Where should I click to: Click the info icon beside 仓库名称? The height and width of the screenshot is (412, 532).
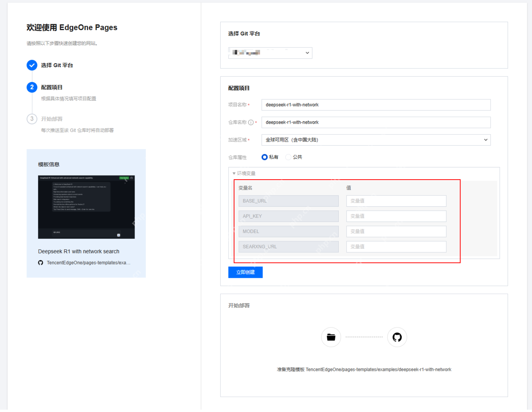tap(251, 122)
